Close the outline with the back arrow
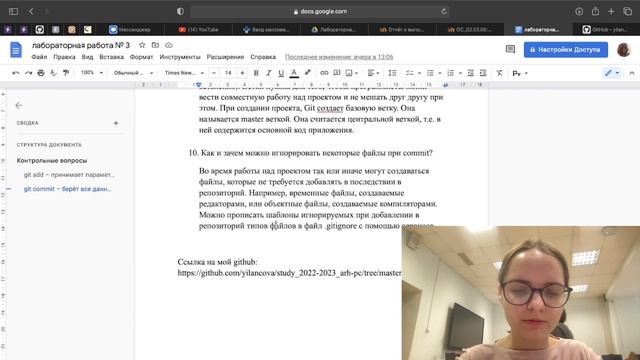The width and height of the screenshot is (640, 360). (x=19, y=105)
